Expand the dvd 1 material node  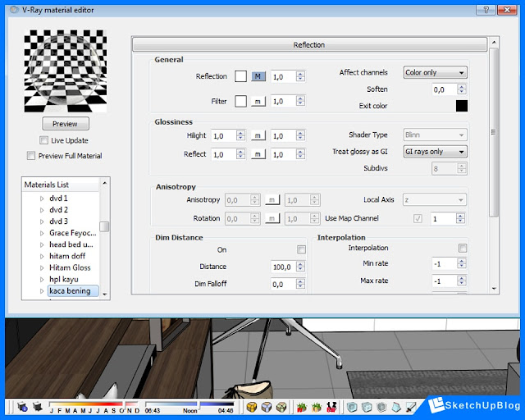coord(42,199)
